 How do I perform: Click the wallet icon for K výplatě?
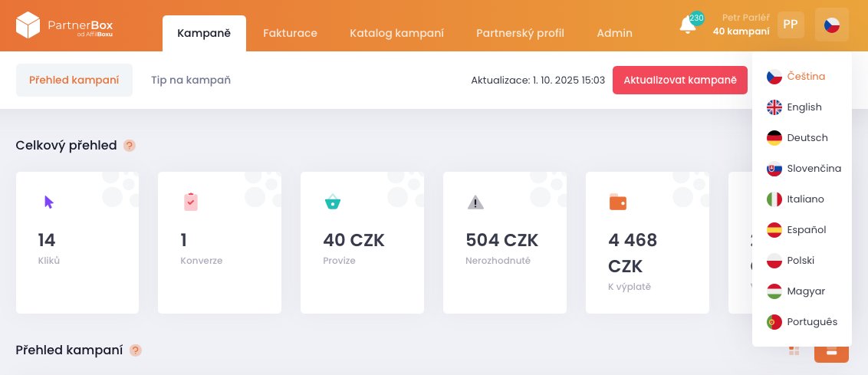coord(618,202)
